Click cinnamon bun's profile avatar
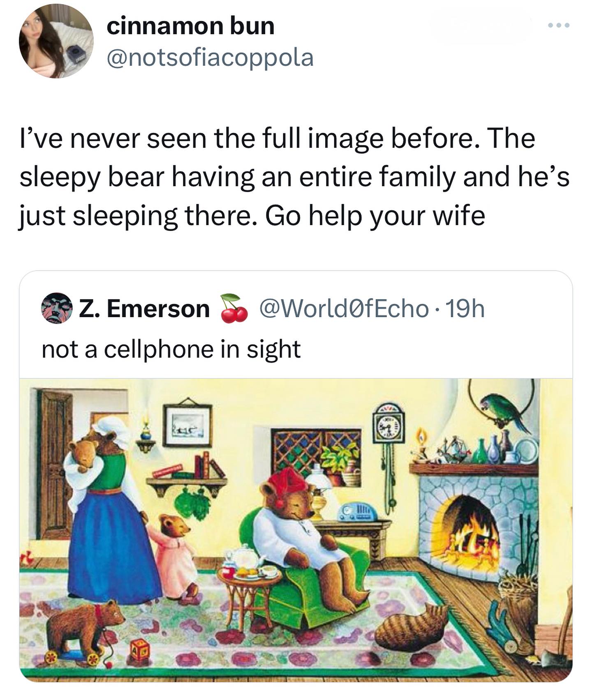The width and height of the screenshot is (592, 700). click(x=56, y=41)
